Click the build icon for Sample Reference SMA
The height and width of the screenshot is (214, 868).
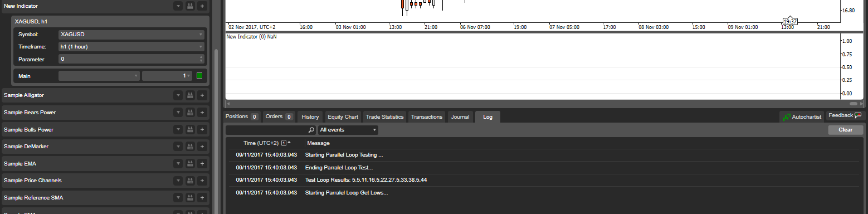190,198
